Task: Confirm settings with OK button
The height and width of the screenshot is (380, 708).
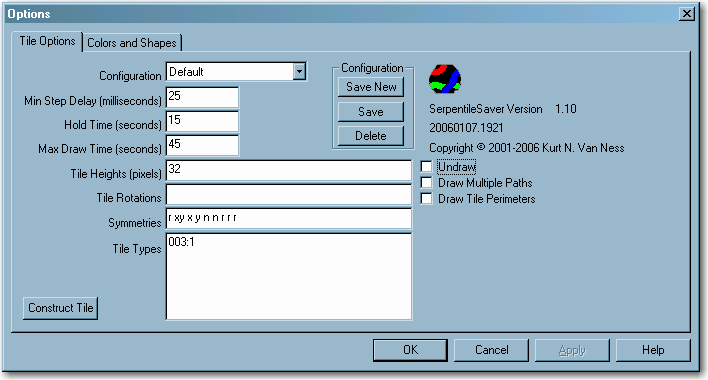Action: [x=410, y=350]
